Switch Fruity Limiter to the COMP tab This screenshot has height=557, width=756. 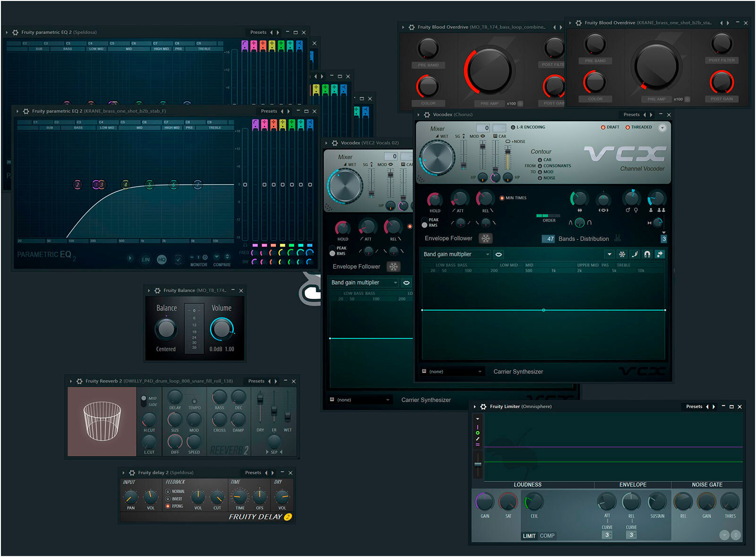547,536
